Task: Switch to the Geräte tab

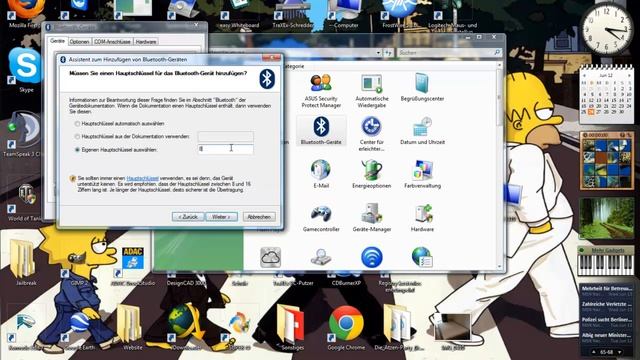Action: 57,41
